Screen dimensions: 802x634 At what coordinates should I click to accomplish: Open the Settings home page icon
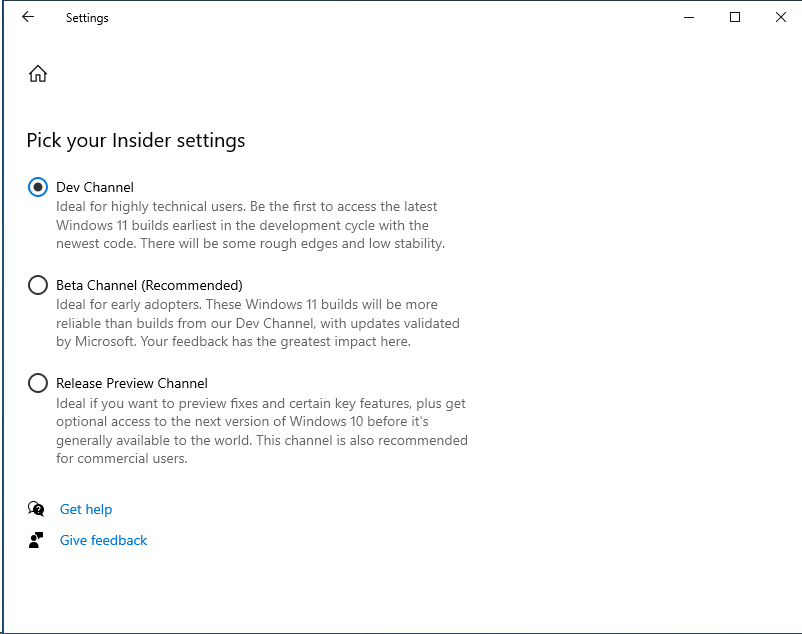(x=38, y=73)
